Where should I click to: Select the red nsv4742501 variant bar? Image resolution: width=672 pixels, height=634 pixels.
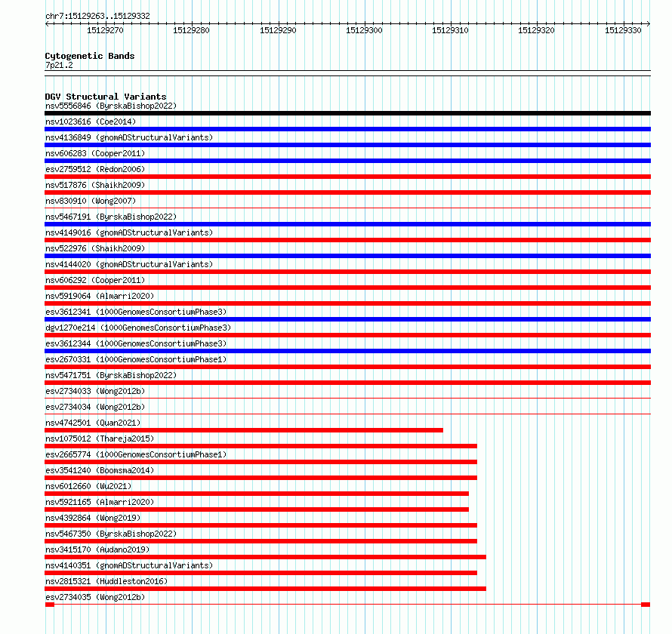244,430
